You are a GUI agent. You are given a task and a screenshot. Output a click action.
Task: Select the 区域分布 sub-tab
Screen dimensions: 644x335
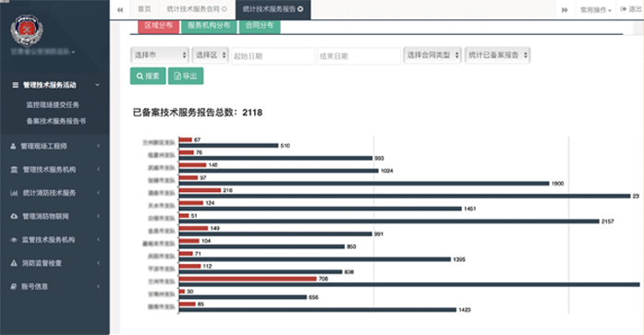[x=159, y=26]
